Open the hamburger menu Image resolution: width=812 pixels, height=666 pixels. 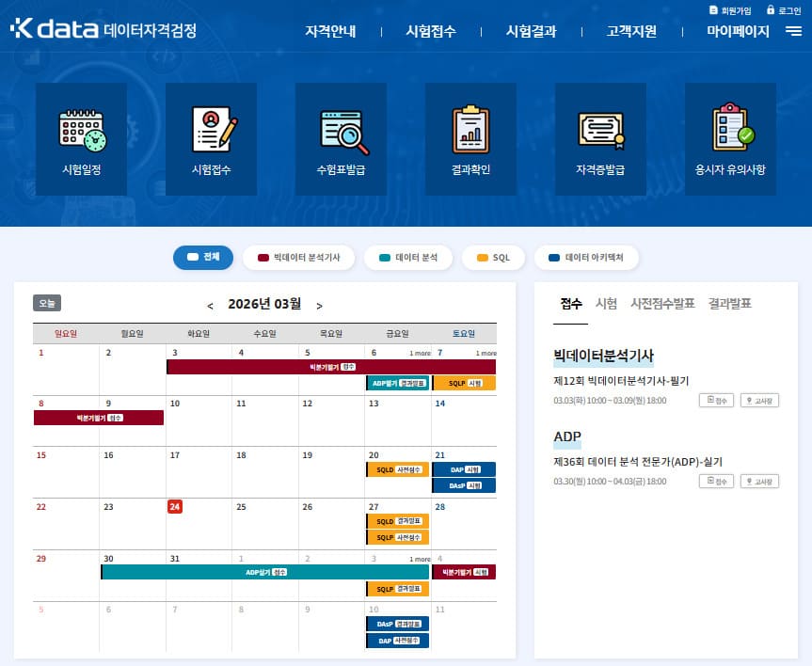792,31
